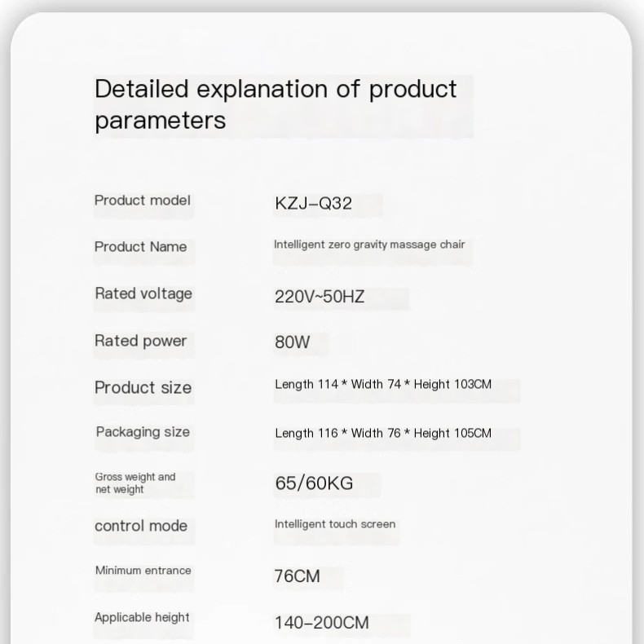Click the Intelligent touch screen value
644x644 pixels.
tap(335, 524)
